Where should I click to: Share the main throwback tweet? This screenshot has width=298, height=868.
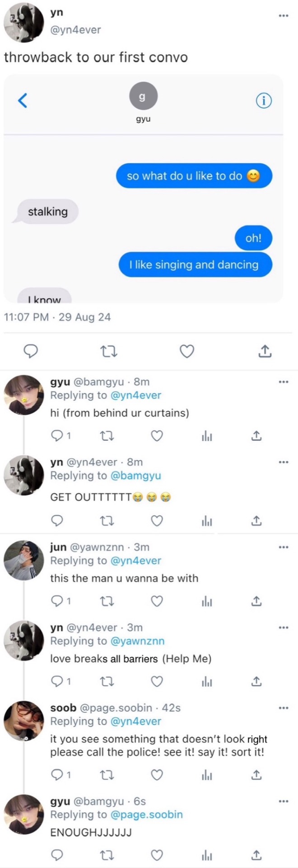tap(265, 351)
